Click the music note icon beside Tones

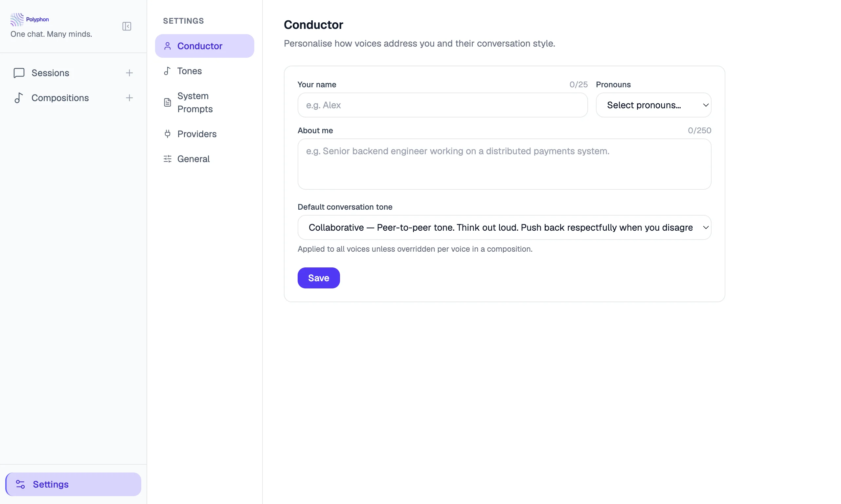pos(167,71)
